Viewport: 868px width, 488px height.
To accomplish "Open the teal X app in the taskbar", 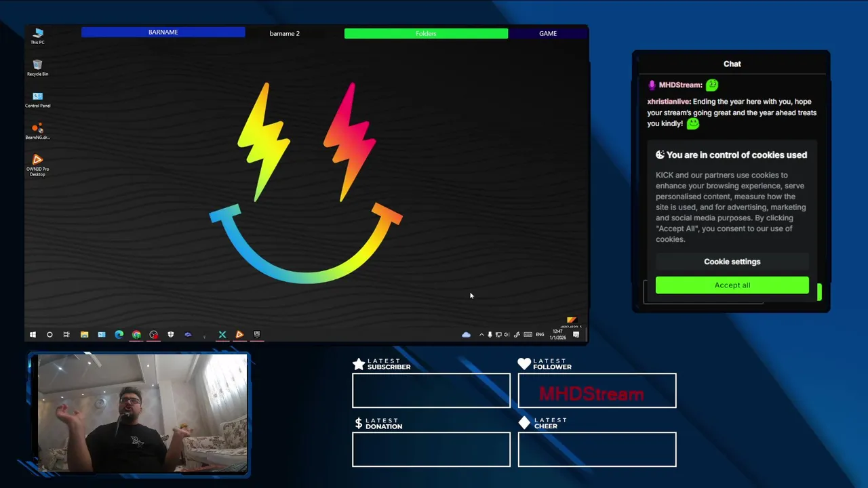I will 222,335.
